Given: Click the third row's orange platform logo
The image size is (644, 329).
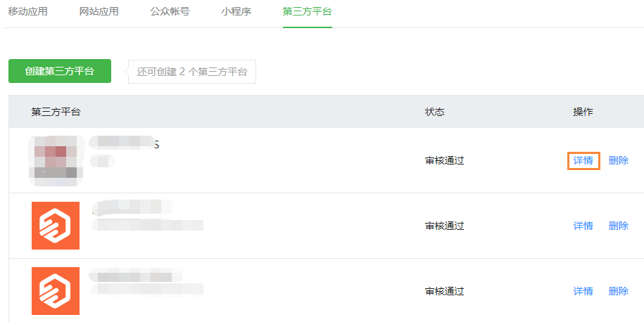Looking at the screenshot, I should click(56, 291).
